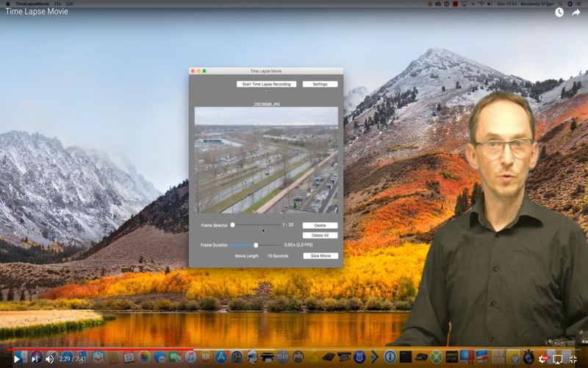Click the '1 - 20' frame count text
The height and width of the screenshot is (368, 588).
[288, 224]
